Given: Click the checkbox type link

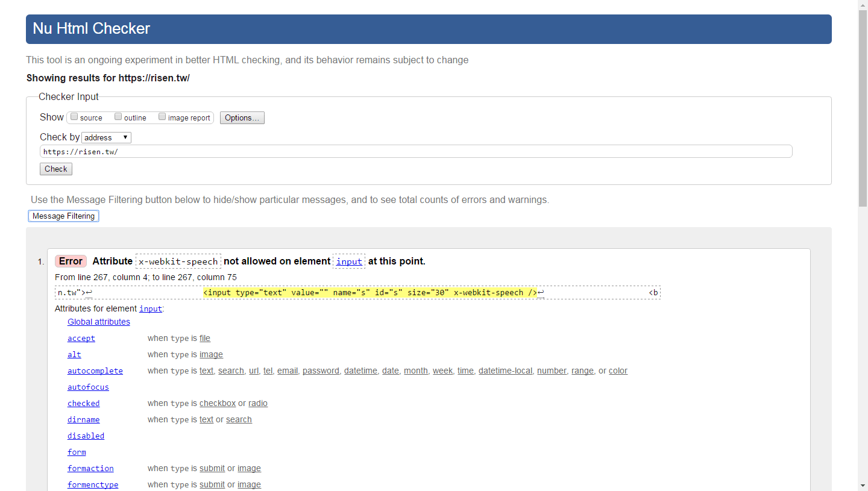Looking at the screenshot, I should pyautogui.click(x=218, y=404).
